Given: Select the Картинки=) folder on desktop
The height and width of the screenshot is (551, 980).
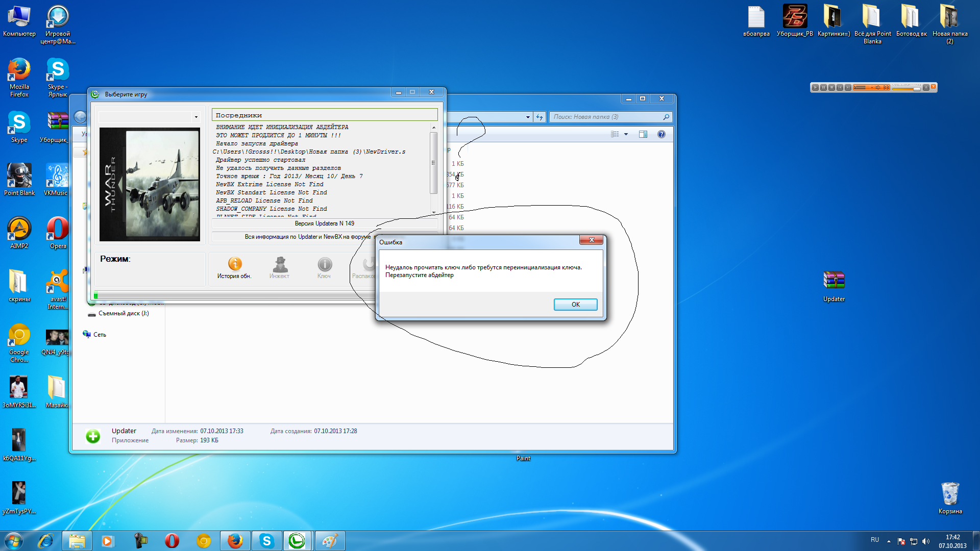Looking at the screenshot, I should [x=834, y=20].
